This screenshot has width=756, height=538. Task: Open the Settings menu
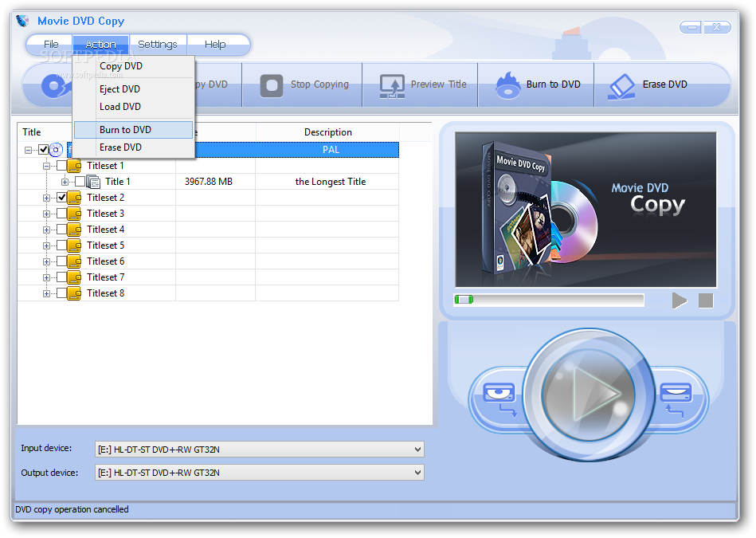tap(157, 45)
